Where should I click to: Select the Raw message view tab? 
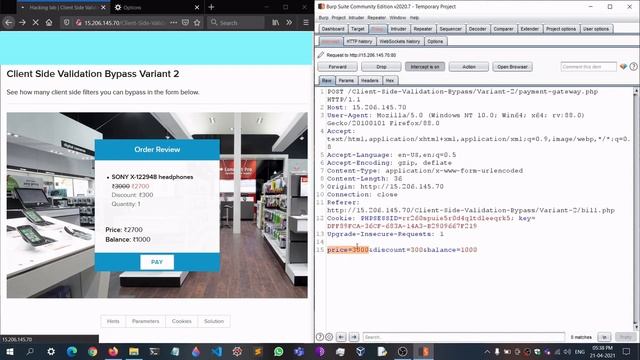click(x=327, y=80)
